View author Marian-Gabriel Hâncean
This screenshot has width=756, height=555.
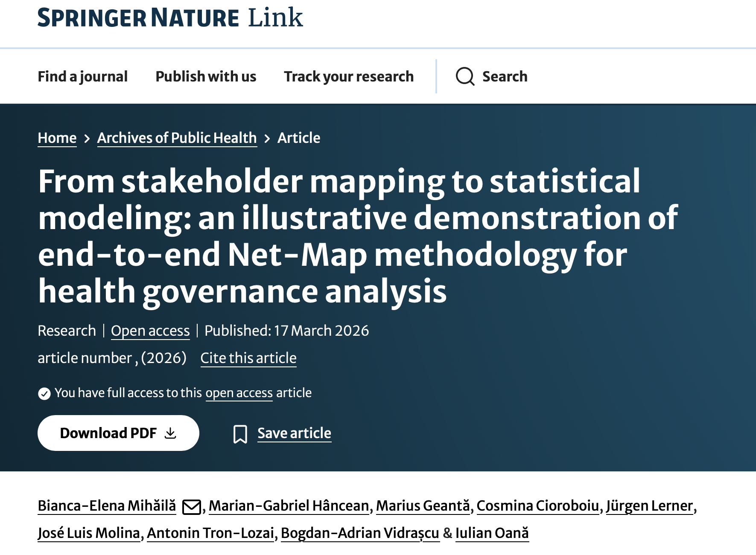click(289, 506)
